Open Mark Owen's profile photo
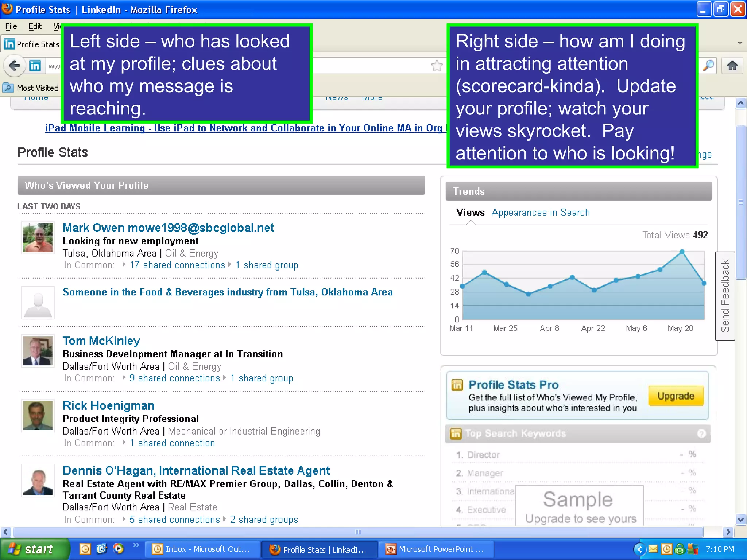Image resolution: width=747 pixels, height=560 pixels. click(38, 238)
